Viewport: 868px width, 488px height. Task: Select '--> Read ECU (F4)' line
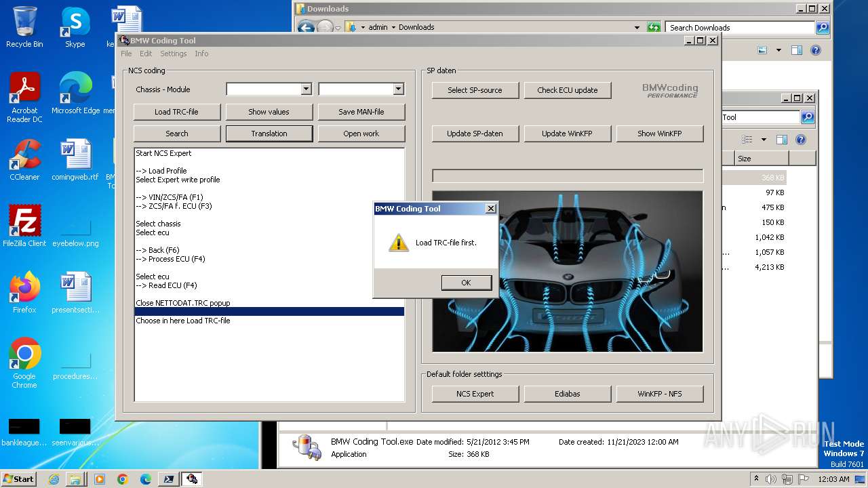(x=269, y=285)
